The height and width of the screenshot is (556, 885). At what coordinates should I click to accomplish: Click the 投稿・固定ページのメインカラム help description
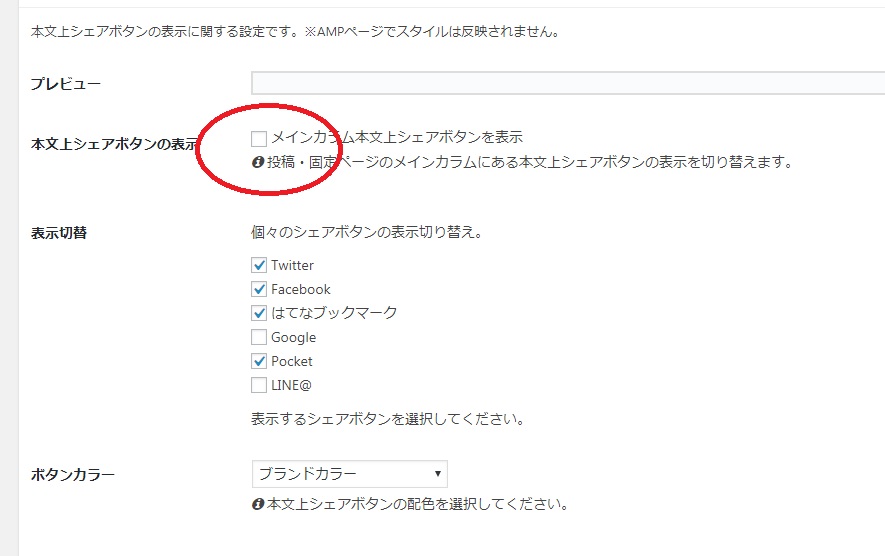coord(529,162)
